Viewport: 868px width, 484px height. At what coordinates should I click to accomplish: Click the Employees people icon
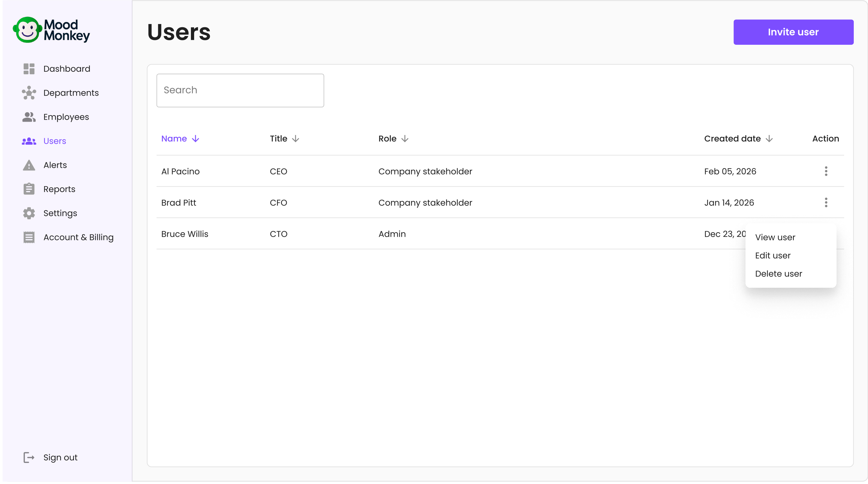(29, 117)
